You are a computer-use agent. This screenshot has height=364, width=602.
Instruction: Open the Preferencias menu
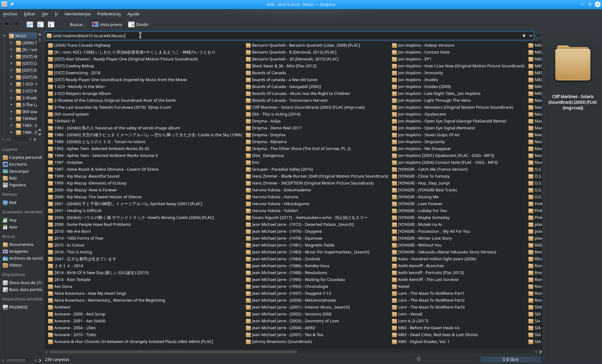point(109,14)
